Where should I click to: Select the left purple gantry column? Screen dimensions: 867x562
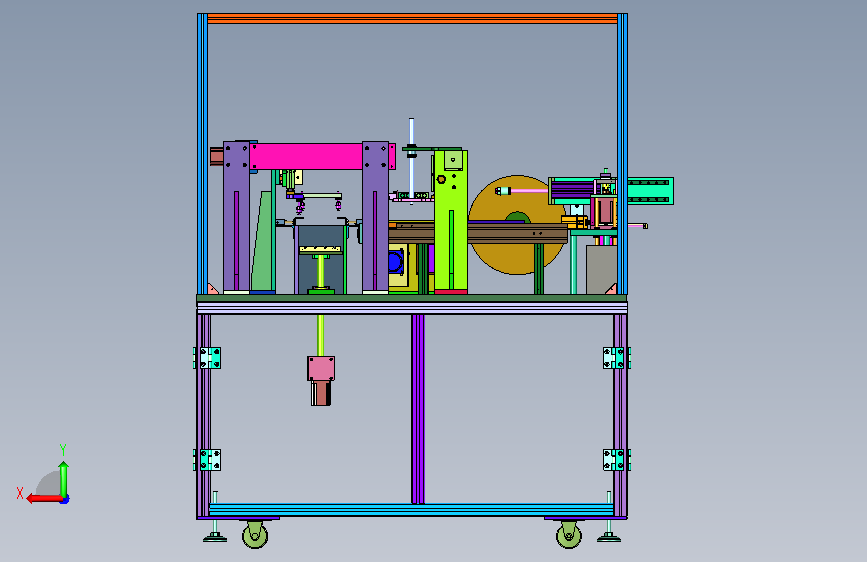237,217
